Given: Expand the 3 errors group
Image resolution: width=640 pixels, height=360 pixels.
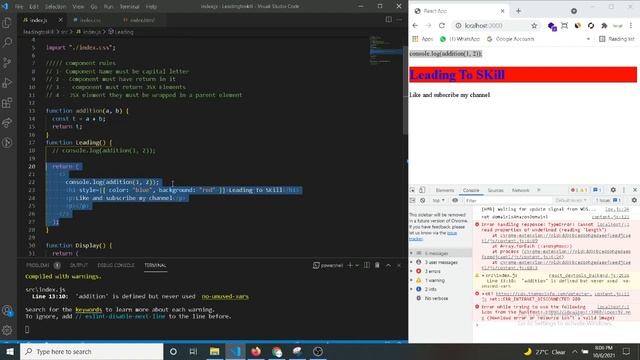Looking at the screenshot, I should coord(432,271).
